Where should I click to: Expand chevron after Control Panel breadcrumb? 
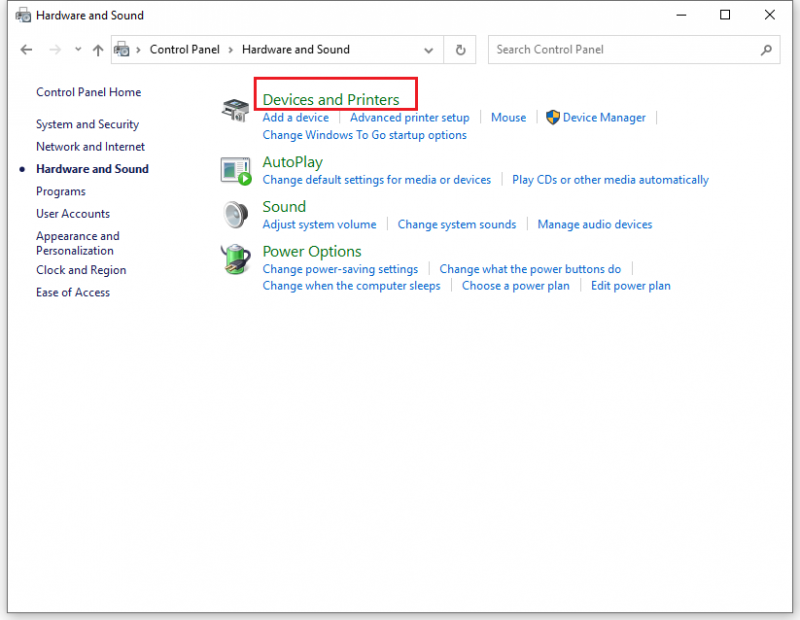[x=231, y=49]
